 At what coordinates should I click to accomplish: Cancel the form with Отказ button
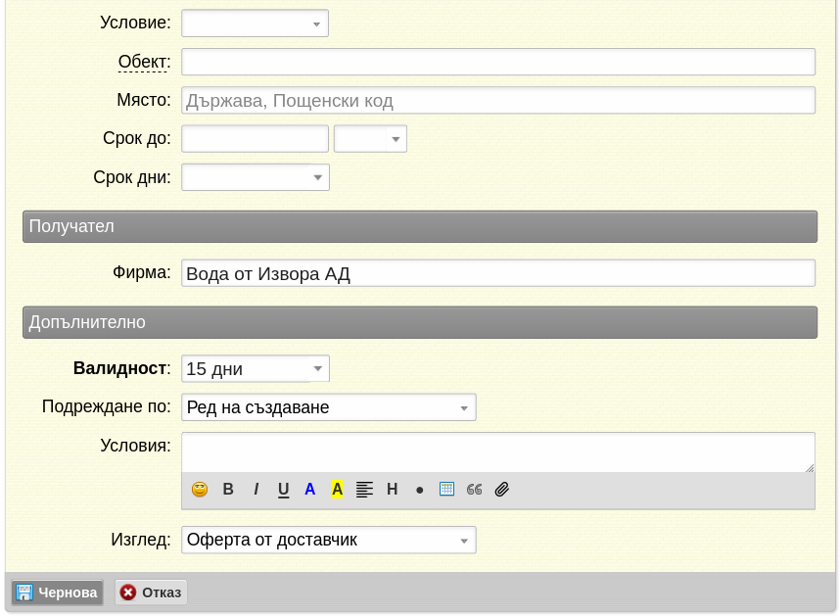(x=151, y=592)
